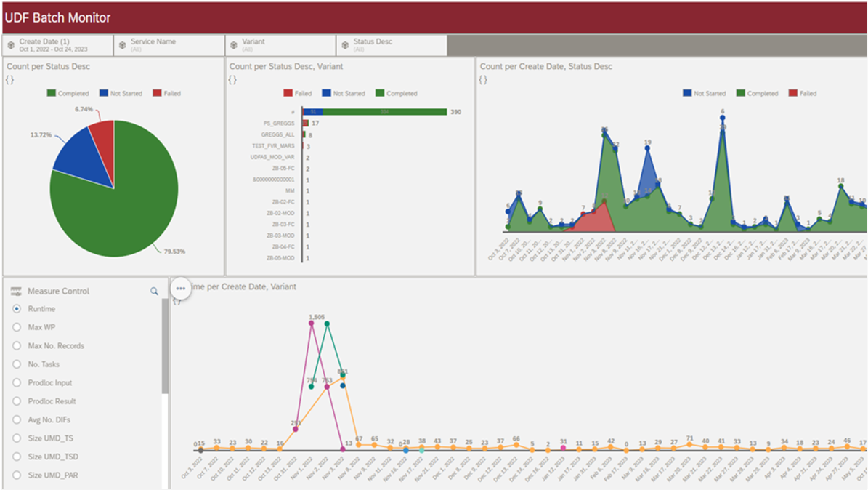
Task: Select the Max WP measure option
Action: tap(17, 327)
